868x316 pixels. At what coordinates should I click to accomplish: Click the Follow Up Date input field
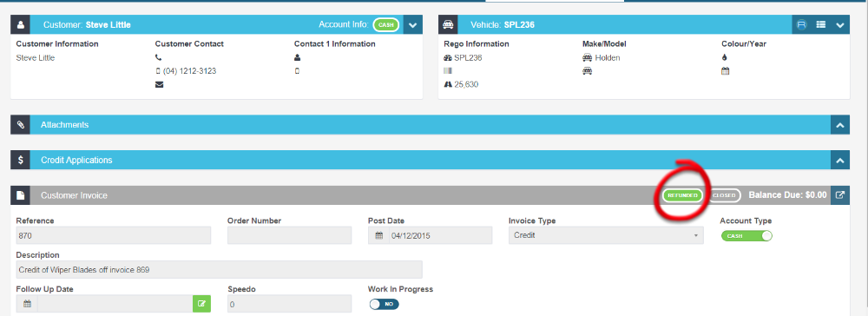pyautogui.click(x=115, y=304)
